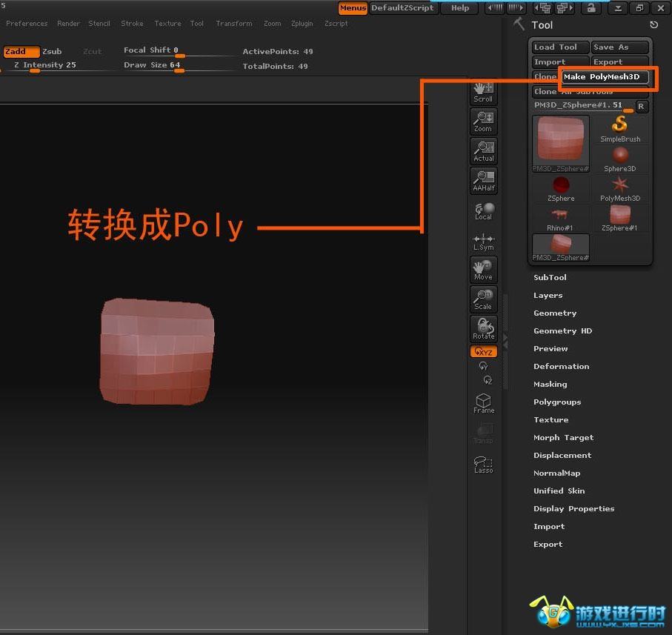Image resolution: width=672 pixels, height=635 pixels.
Task: Click the left-arrow stacked windows icon
Action: (x=542, y=7)
